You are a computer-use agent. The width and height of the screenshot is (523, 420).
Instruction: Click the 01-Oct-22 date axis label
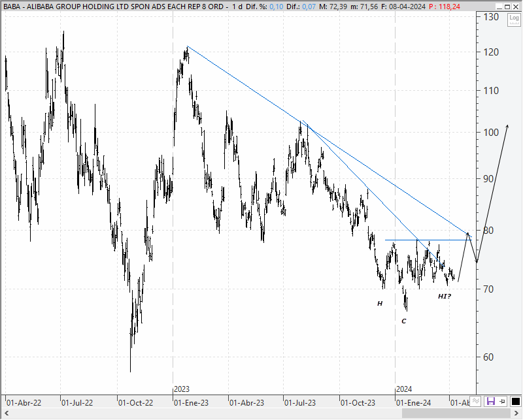click(135, 402)
